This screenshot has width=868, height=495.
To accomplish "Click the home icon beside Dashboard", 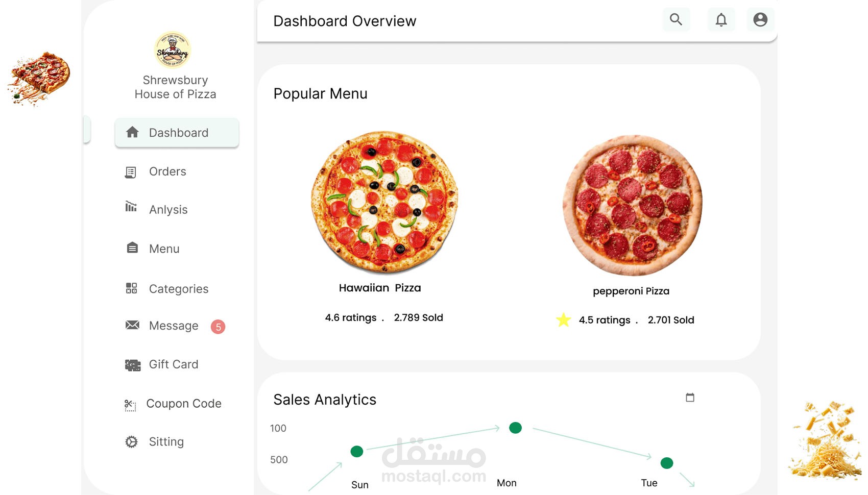I will coord(132,132).
